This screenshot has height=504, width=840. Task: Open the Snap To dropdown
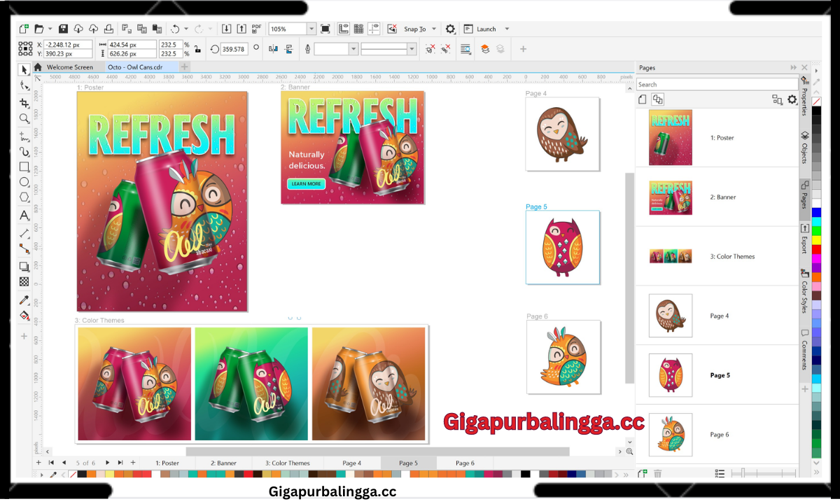click(434, 29)
